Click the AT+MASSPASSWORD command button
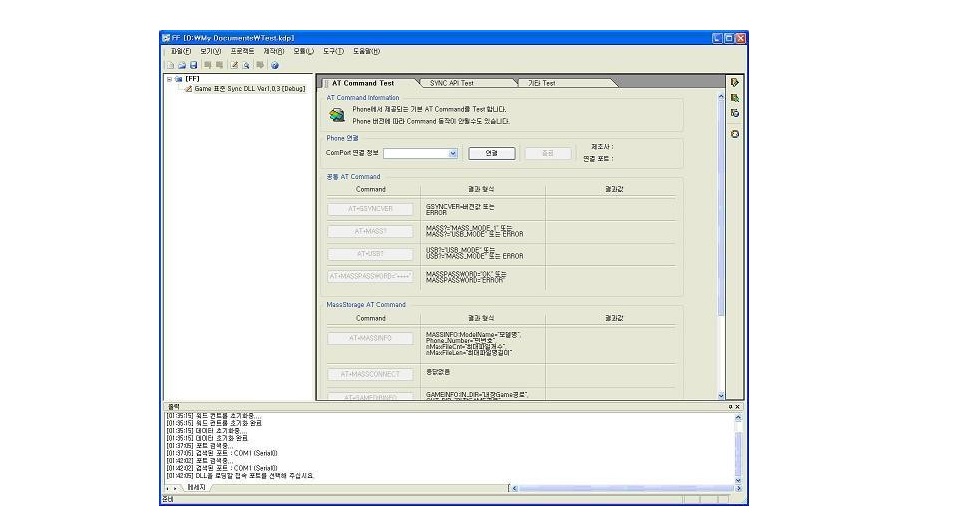This screenshot has height=529, width=977. (x=370, y=276)
